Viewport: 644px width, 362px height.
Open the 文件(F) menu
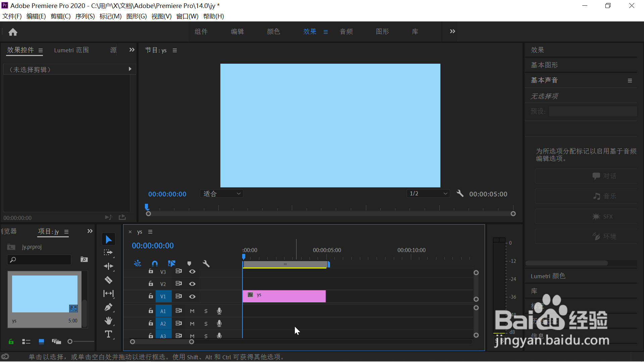pos(12,16)
